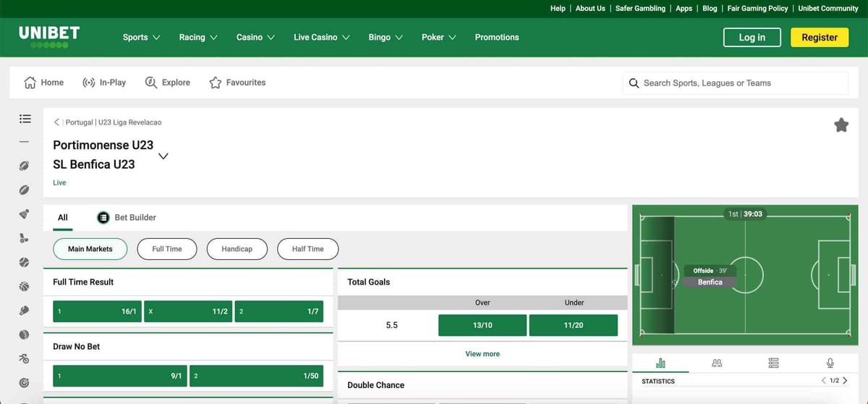868x404 pixels.
Task: Go to next statistics page arrow
Action: click(845, 381)
